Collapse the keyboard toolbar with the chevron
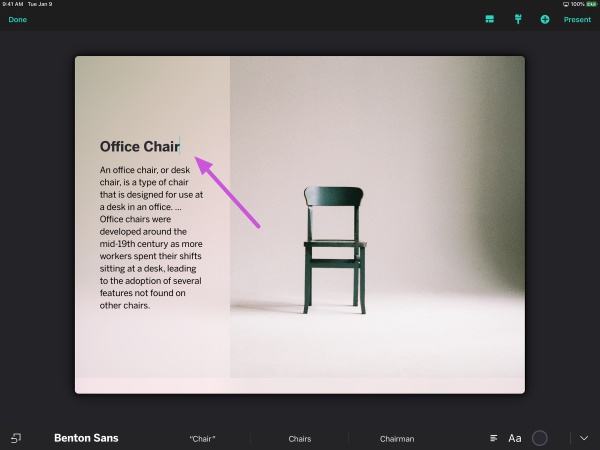The height and width of the screenshot is (450, 600). 584,438
